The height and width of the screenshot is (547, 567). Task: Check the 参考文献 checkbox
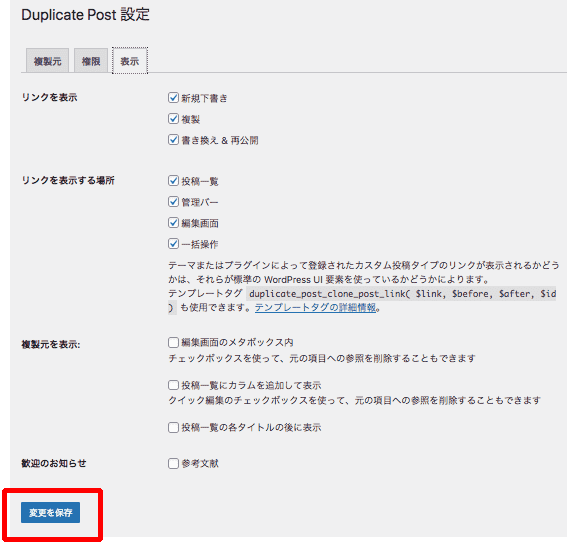click(173, 463)
